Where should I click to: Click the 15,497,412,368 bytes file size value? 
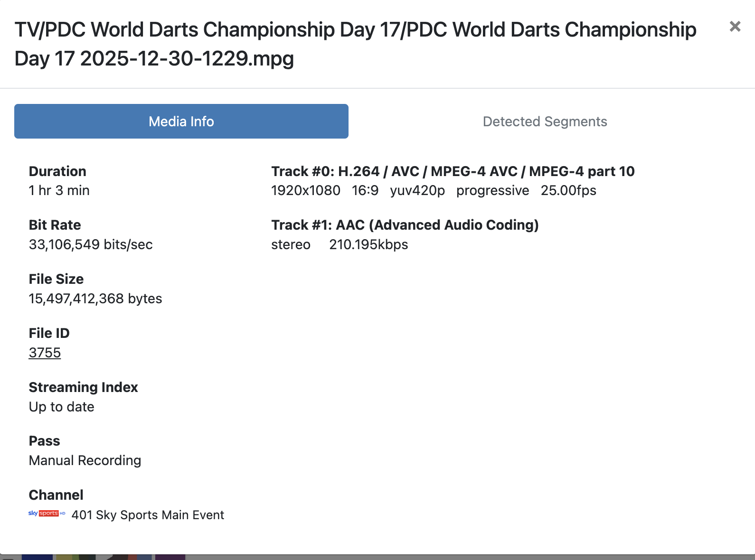coord(95,299)
